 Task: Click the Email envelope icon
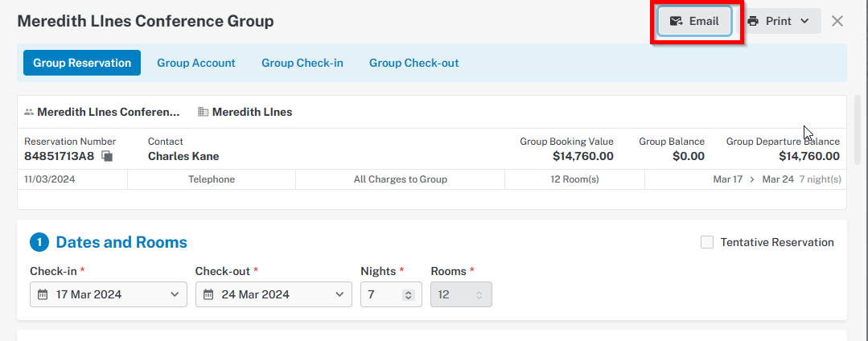point(676,21)
